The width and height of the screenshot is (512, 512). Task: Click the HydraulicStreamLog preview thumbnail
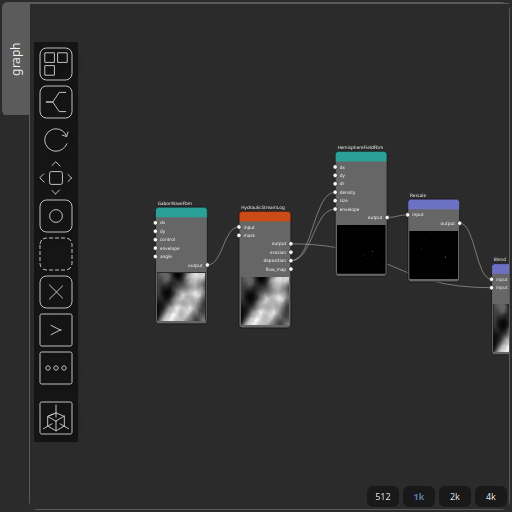(265, 301)
